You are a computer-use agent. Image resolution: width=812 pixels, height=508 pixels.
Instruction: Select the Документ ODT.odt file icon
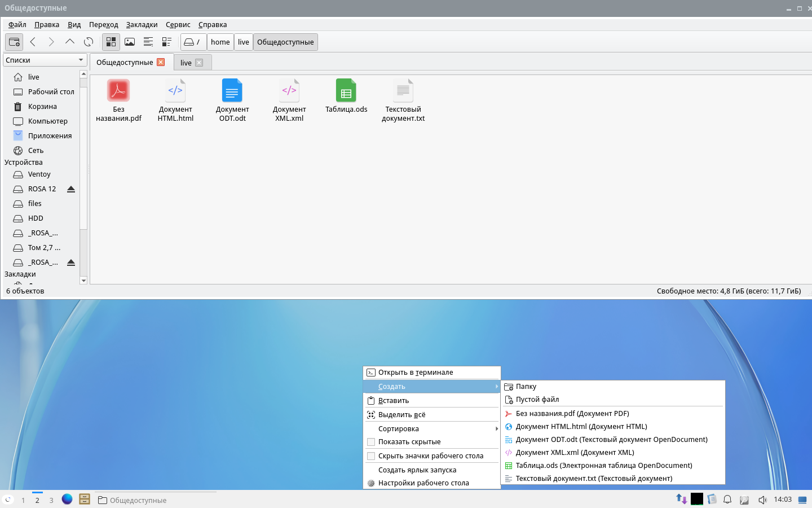(232, 90)
